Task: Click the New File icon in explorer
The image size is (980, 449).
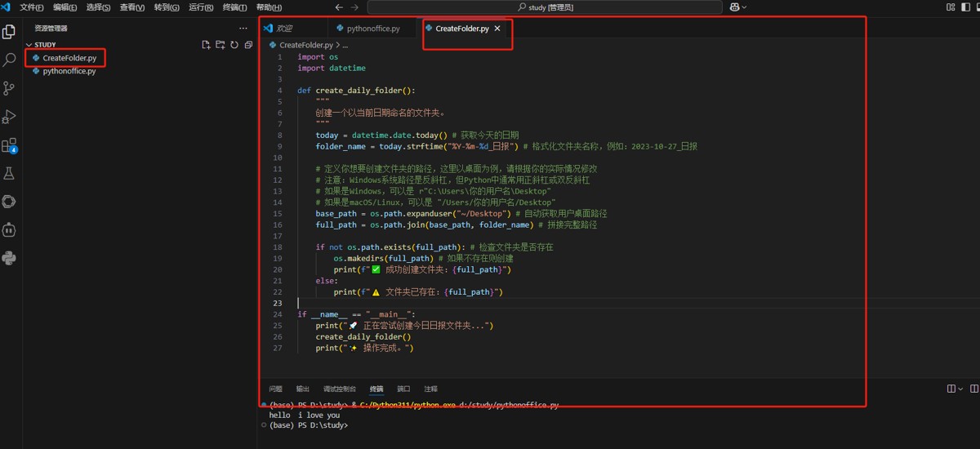Action: click(x=207, y=45)
